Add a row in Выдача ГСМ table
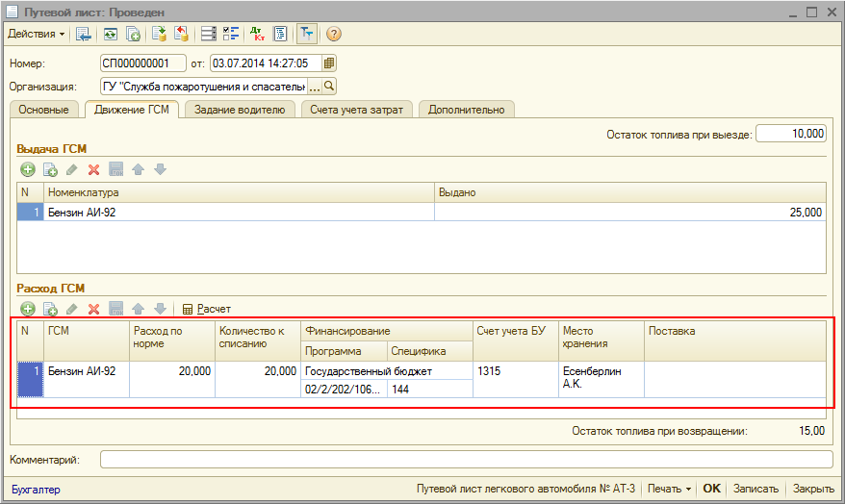The image size is (845, 504). 28,170
